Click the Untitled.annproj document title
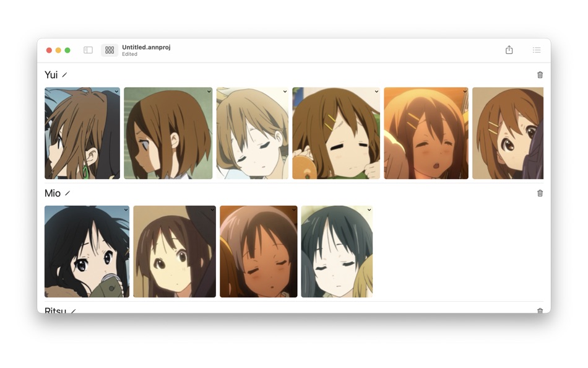 [x=146, y=47]
